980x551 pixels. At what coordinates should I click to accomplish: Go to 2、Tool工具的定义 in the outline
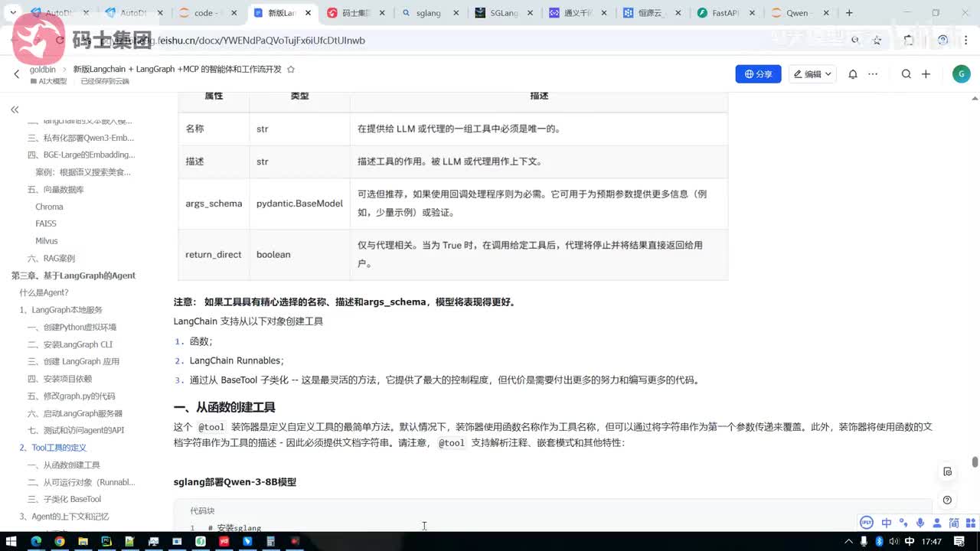click(x=53, y=448)
